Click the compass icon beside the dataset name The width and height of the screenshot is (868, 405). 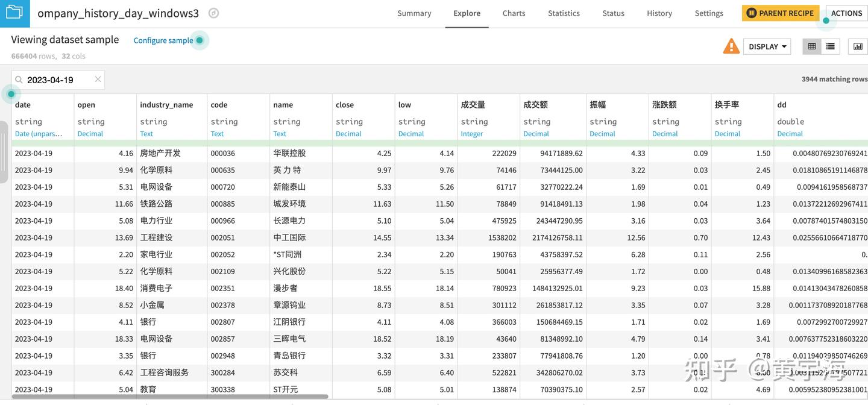click(x=213, y=12)
